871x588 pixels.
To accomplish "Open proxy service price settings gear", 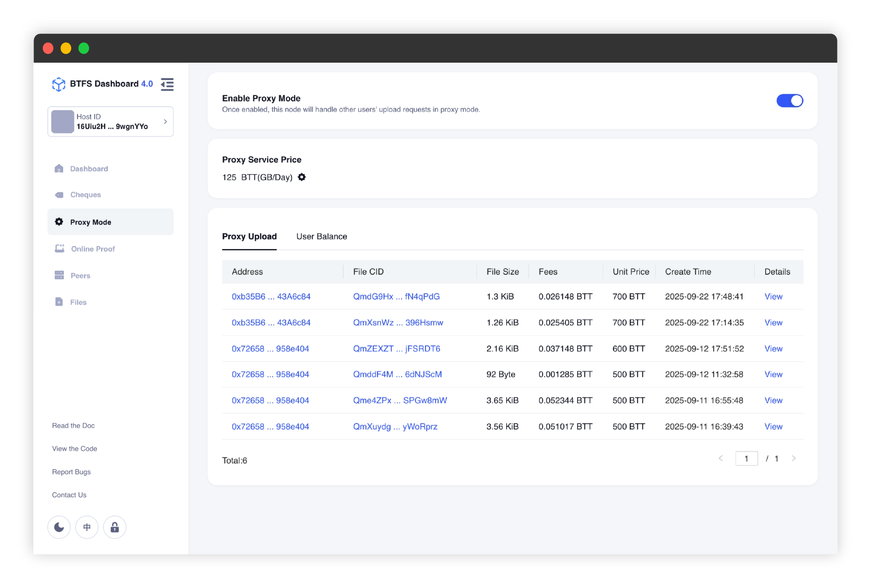I will point(301,177).
